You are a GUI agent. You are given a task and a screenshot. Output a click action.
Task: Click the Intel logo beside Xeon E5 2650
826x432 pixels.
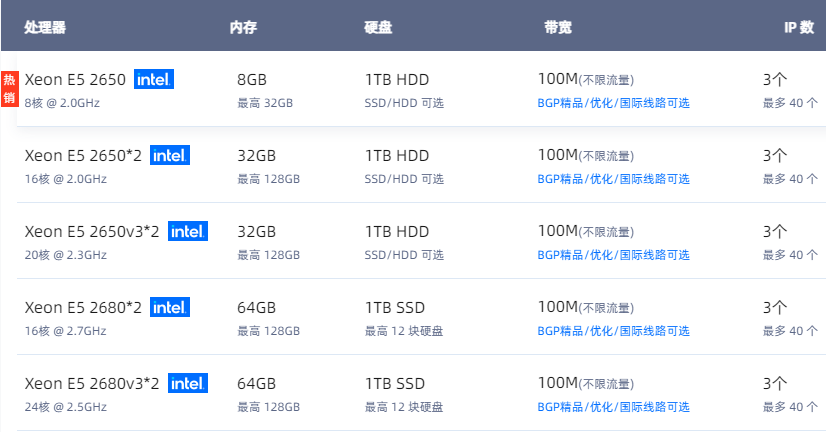tap(154, 79)
